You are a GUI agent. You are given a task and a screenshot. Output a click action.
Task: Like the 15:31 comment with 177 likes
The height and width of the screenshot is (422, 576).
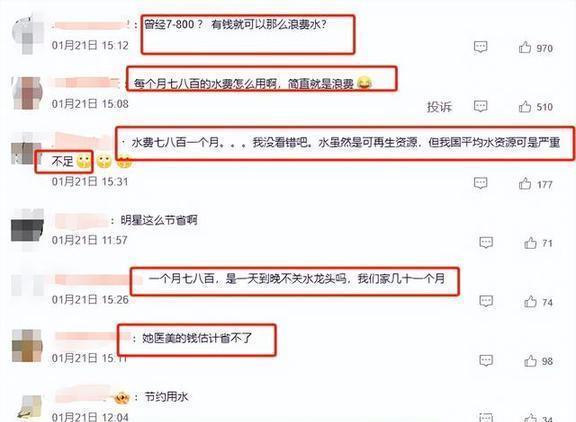point(525,183)
